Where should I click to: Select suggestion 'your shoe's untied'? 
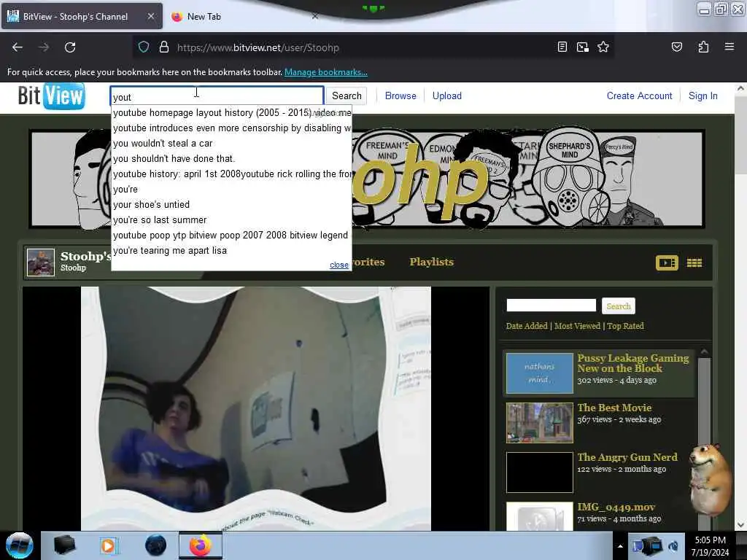pyautogui.click(x=231, y=204)
